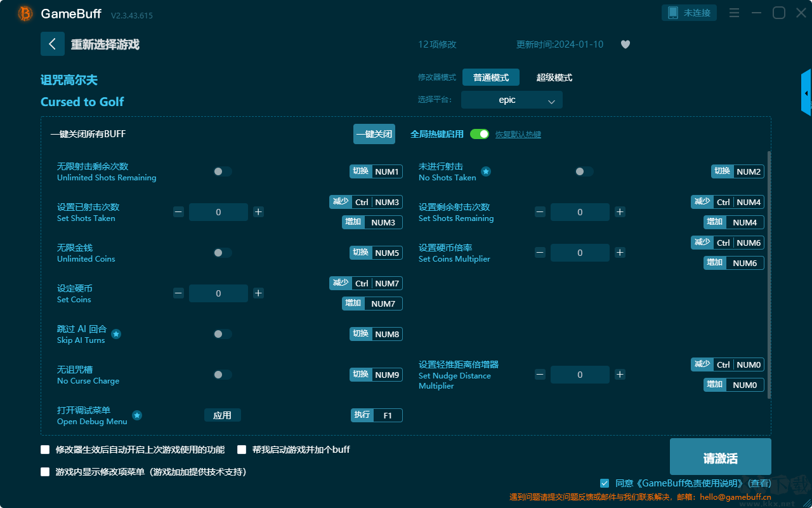The height and width of the screenshot is (508, 812).
Task: Click Ctrl NUM3 decrease hotkey
Action: (x=366, y=202)
